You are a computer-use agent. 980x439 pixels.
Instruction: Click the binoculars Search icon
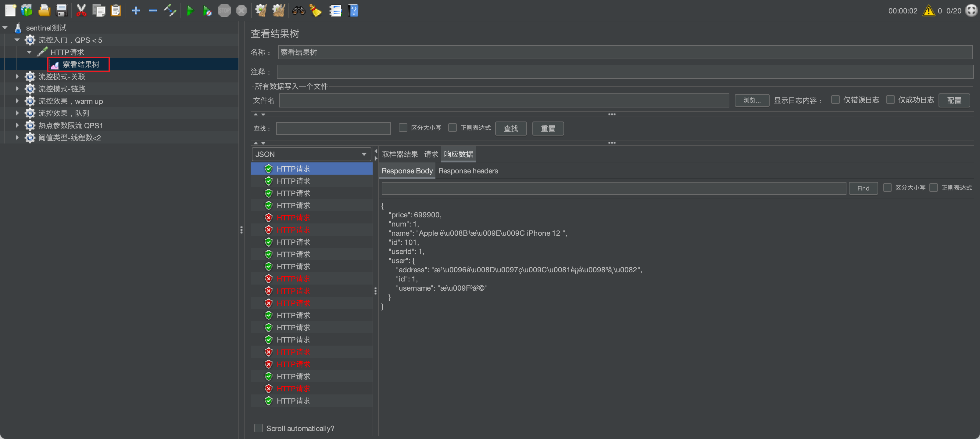coord(299,11)
